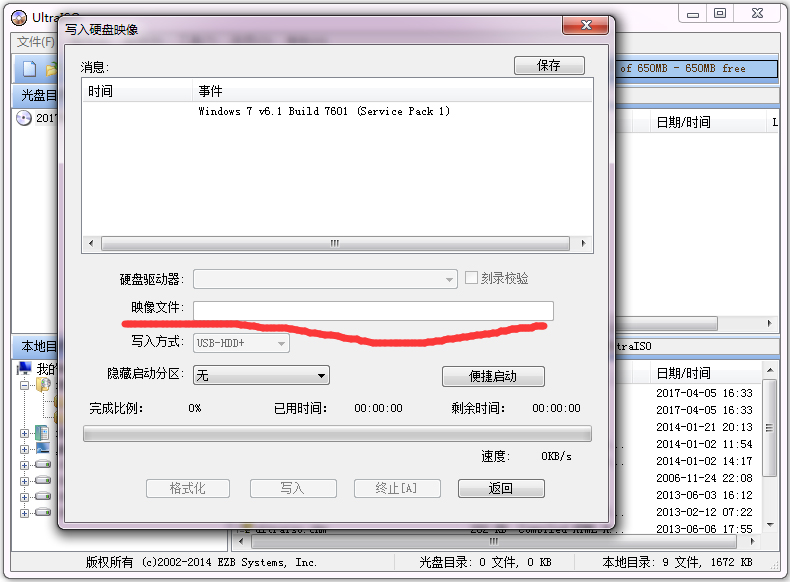The width and height of the screenshot is (790, 582).
Task: Click the 映像文件 image file input field
Action: point(372,310)
